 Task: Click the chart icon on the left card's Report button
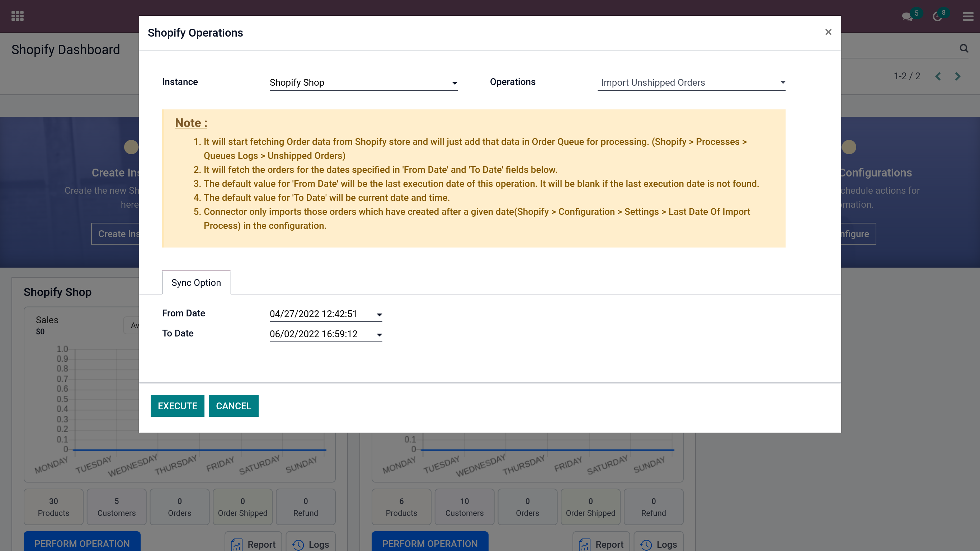click(x=237, y=545)
